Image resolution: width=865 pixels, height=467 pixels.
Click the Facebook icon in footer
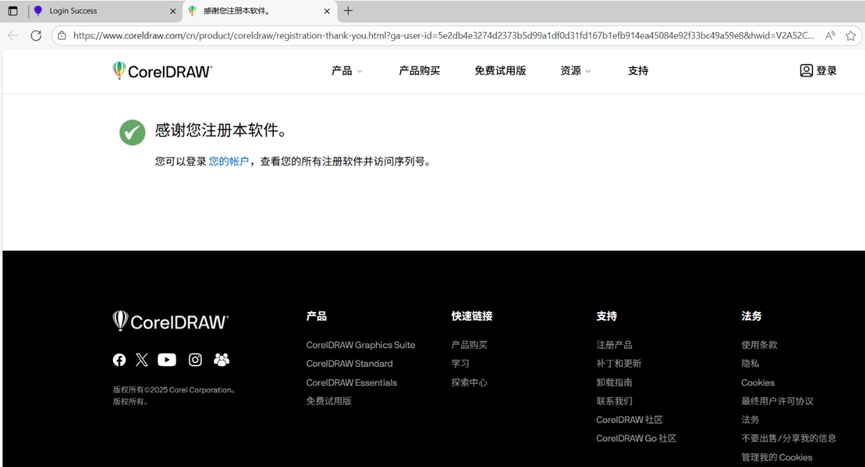coord(120,360)
